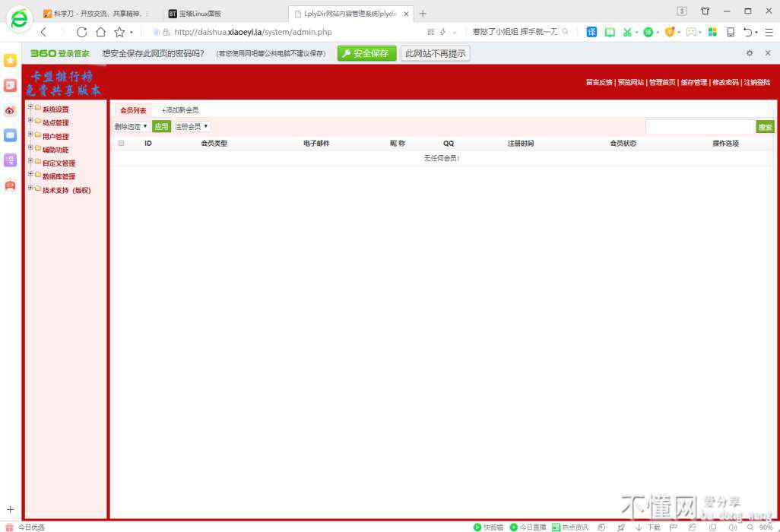Viewport: 780px width, 532px height.
Task: Open the browser hamburger menu
Action: tap(769, 33)
